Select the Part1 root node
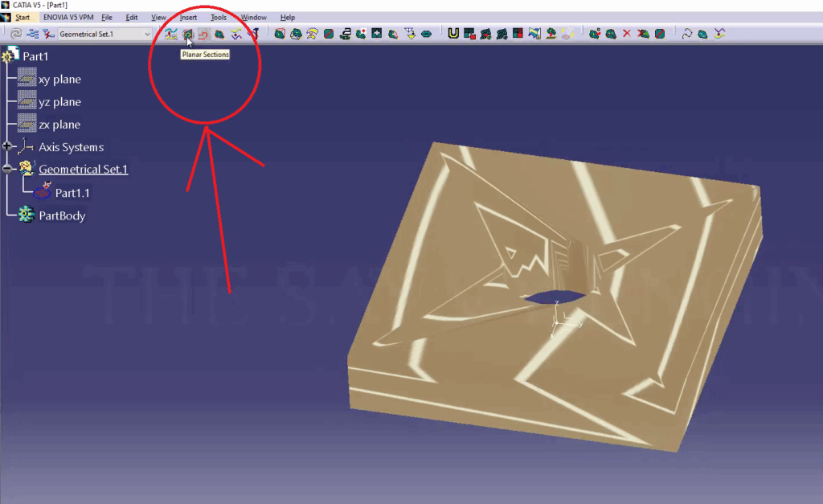The height and width of the screenshot is (504, 823). click(x=35, y=56)
